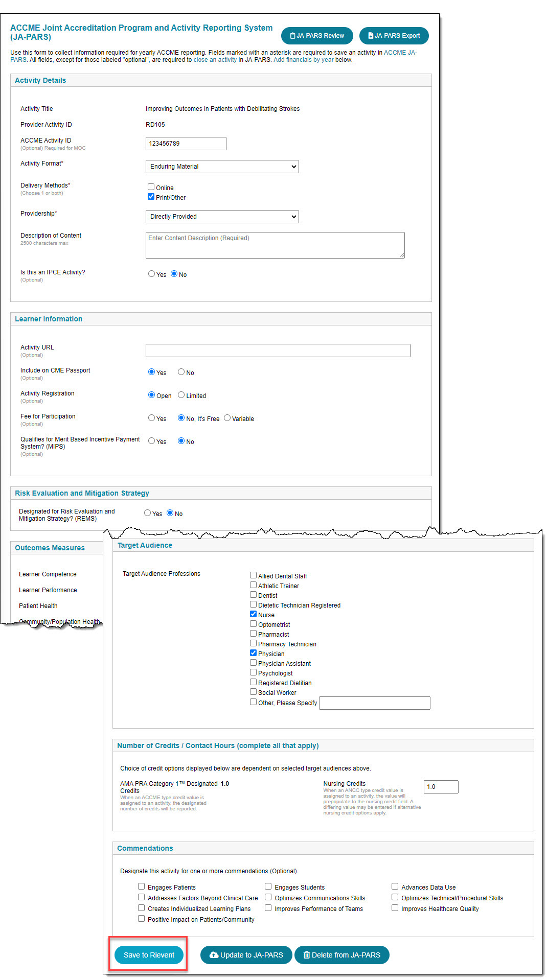547x980 pixels.
Task: Click the JA-PARS Export button
Action: 394,36
